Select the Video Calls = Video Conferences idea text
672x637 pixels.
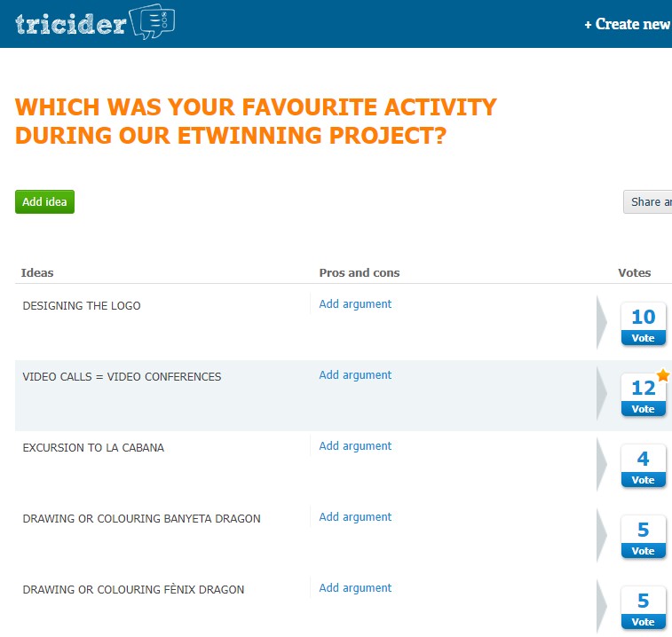[x=122, y=376]
